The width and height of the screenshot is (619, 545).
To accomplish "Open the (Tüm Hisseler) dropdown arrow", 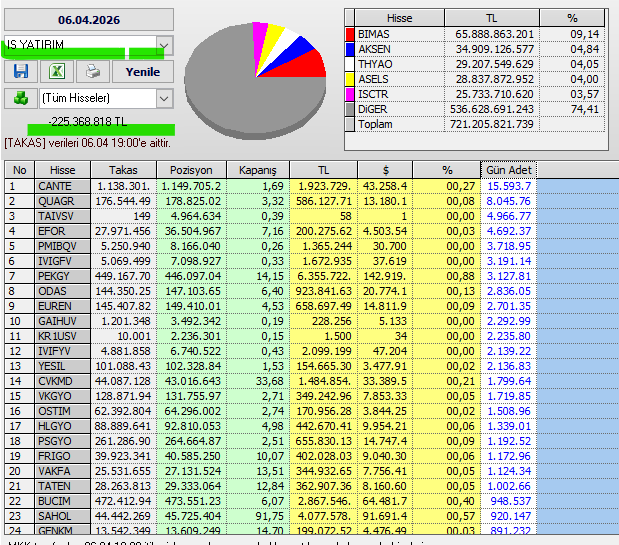I will pyautogui.click(x=164, y=98).
